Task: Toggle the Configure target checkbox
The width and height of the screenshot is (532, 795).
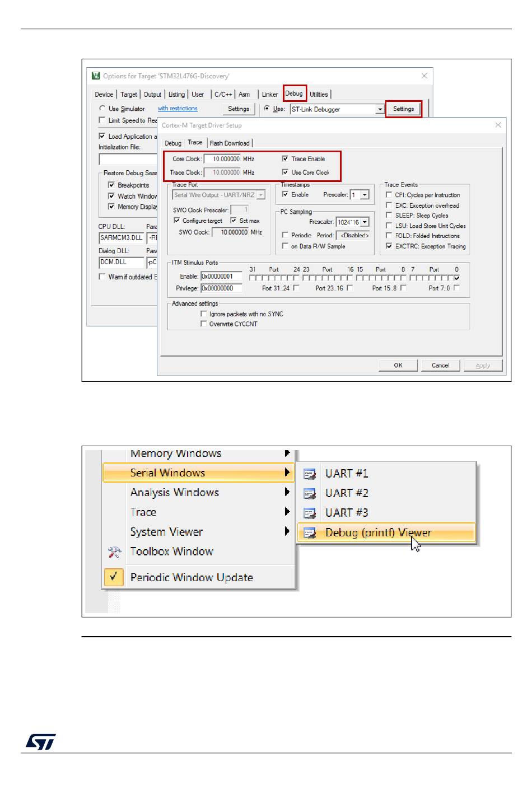Action: pos(177,221)
